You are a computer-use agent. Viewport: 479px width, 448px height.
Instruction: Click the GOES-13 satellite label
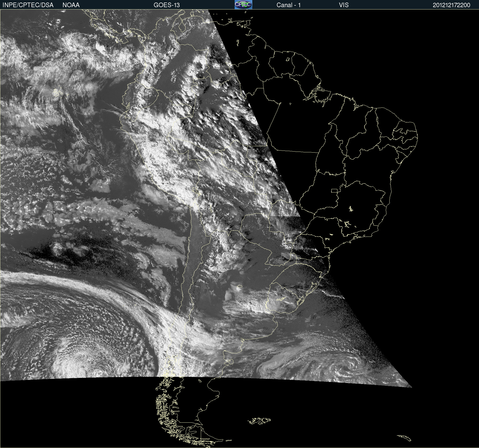coord(167,5)
